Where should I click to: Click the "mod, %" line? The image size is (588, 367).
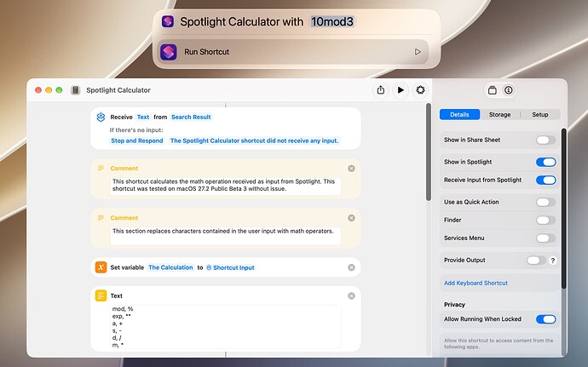pyautogui.click(x=123, y=309)
